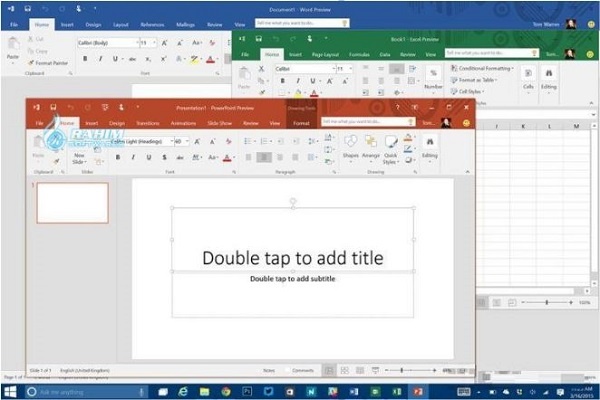This screenshot has width=600, height=400.
Task: Open New Slide dropdown in PowerPoint
Action: (x=79, y=159)
